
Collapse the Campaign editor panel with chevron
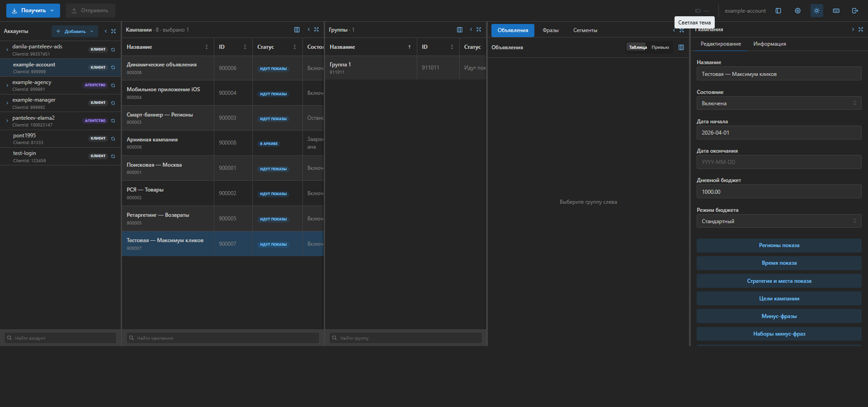pos(853,29)
